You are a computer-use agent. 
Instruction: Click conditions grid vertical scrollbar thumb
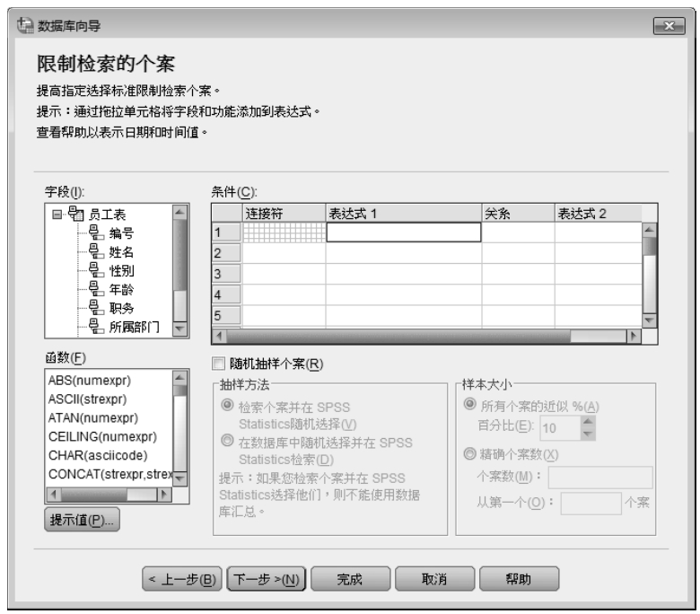pos(650,246)
